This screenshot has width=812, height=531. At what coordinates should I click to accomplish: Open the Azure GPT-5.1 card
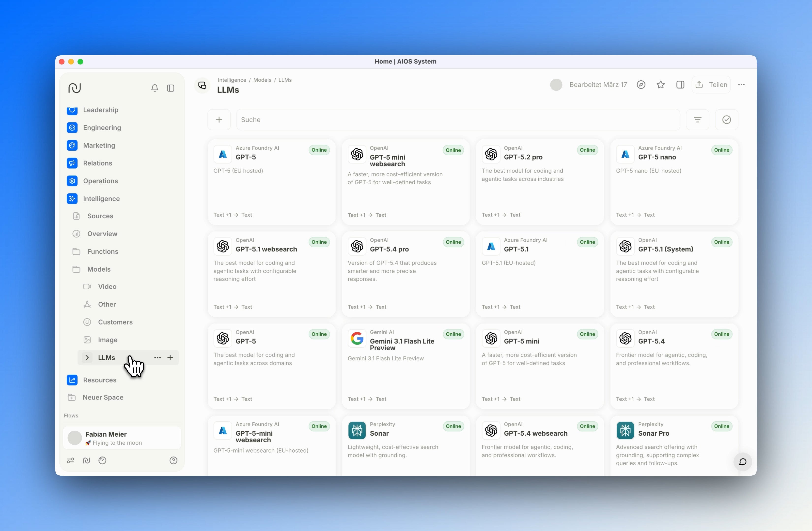pyautogui.click(x=540, y=274)
